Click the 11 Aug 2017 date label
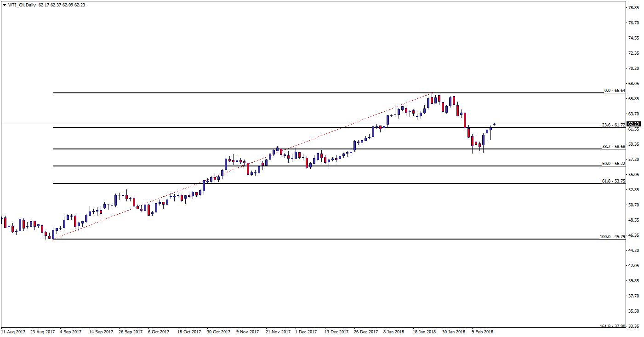The height and width of the screenshot is (337, 644). pos(13,331)
